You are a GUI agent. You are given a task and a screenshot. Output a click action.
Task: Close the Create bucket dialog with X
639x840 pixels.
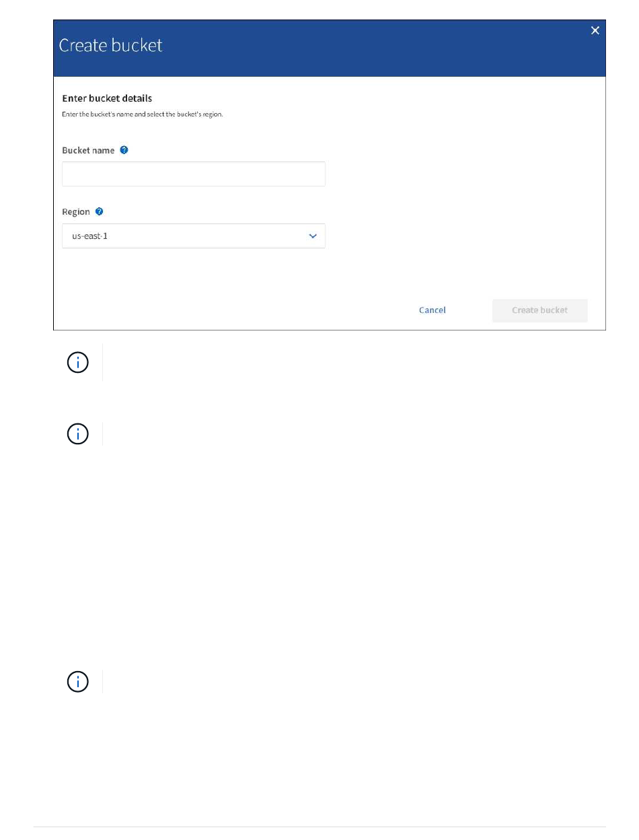point(595,31)
